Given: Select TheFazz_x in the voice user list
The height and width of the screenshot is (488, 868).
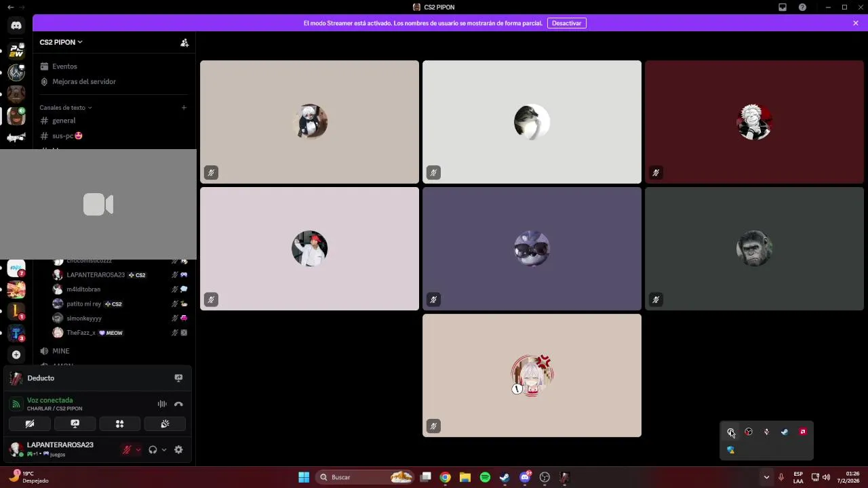Looking at the screenshot, I should (x=120, y=333).
